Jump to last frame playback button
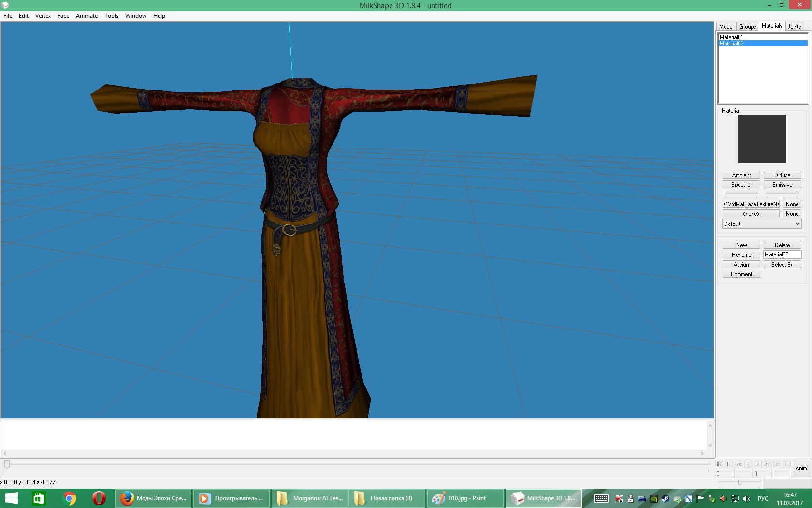 tap(787, 464)
